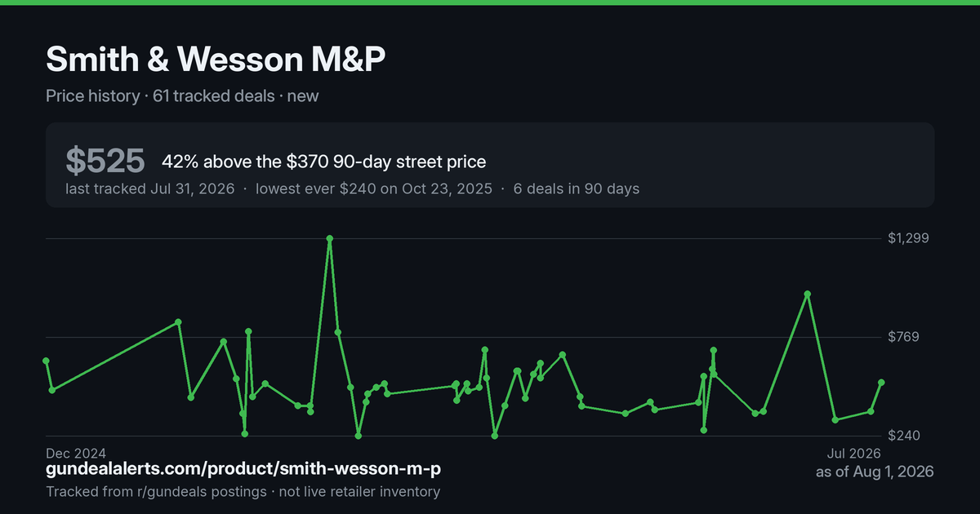Click the r/gundeals postings footer note
The width and height of the screenshot is (980, 514).
click(x=243, y=491)
